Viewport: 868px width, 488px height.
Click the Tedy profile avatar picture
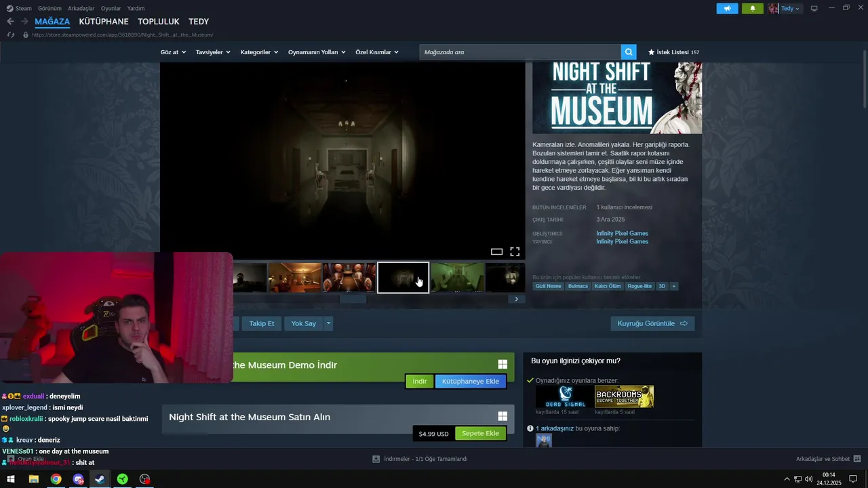click(x=774, y=9)
